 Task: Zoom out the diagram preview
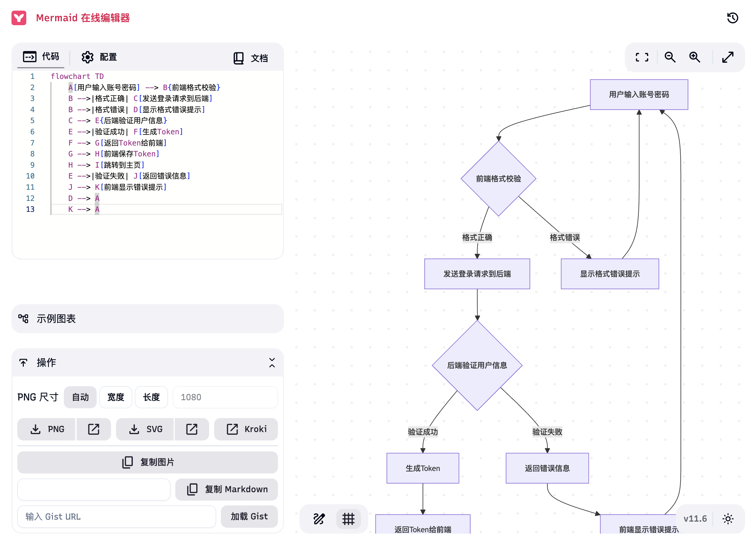pyautogui.click(x=670, y=57)
